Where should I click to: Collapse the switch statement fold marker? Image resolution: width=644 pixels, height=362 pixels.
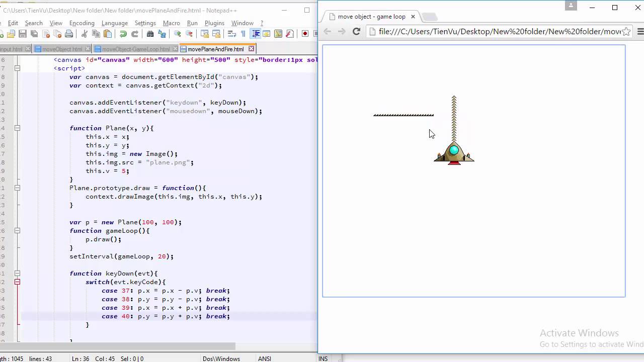(17, 282)
